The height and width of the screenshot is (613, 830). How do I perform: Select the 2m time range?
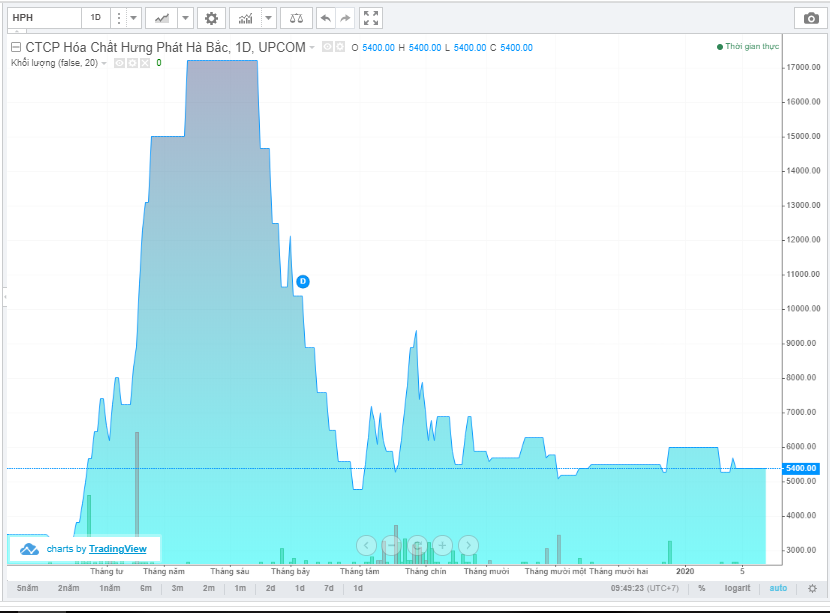[209, 588]
